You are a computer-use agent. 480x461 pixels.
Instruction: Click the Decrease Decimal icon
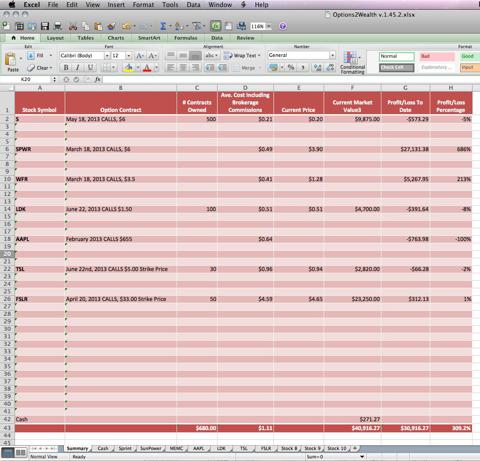tap(330, 68)
